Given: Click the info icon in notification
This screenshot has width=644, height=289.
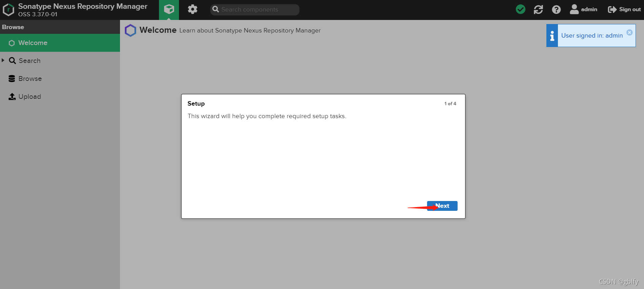Looking at the screenshot, I should tap(552, 36).
